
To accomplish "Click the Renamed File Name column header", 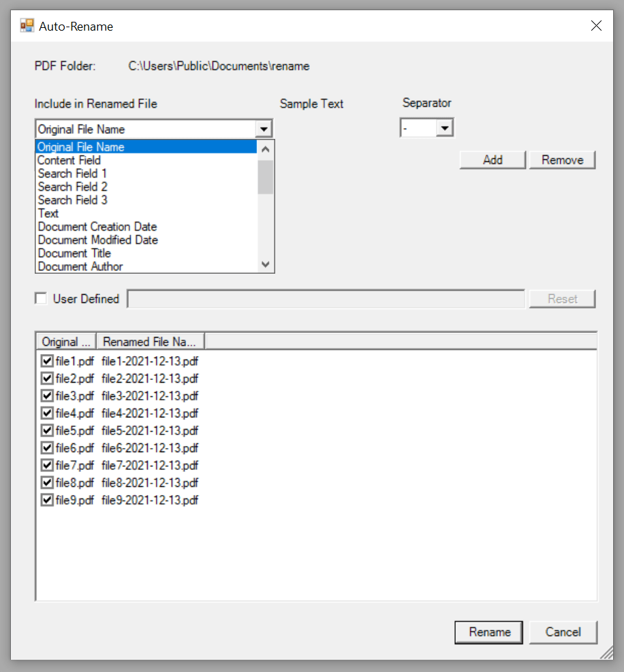I will (150, 341).
